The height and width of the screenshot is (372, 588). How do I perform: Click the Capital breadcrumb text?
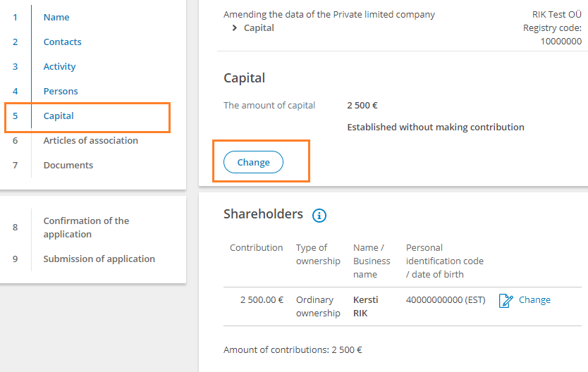click(x=259, y=28)
